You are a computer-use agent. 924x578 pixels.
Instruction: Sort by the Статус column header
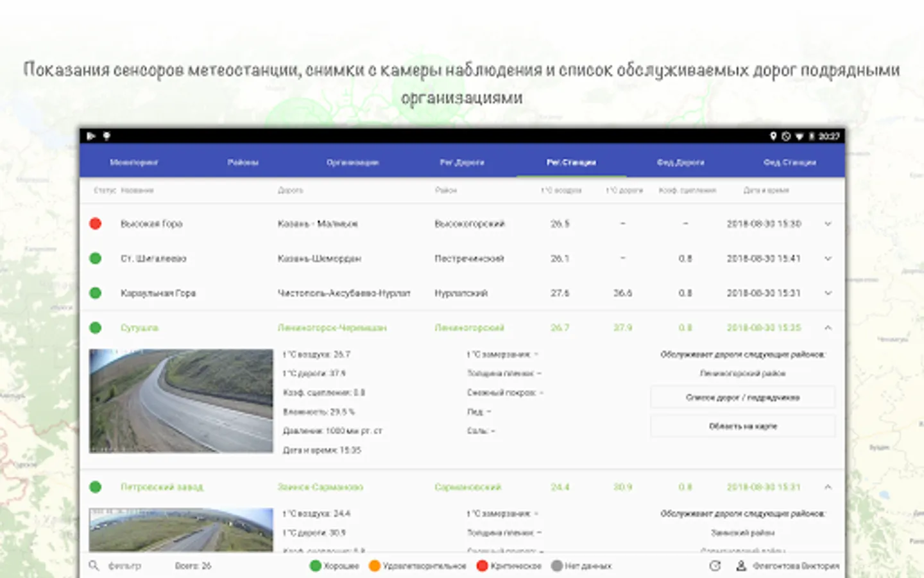(105, 190)
